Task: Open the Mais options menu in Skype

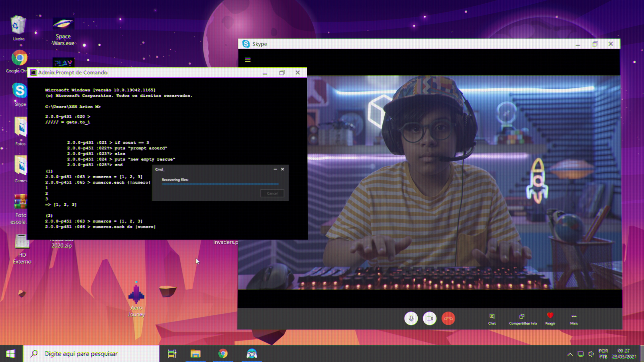Action: point(574,319)
